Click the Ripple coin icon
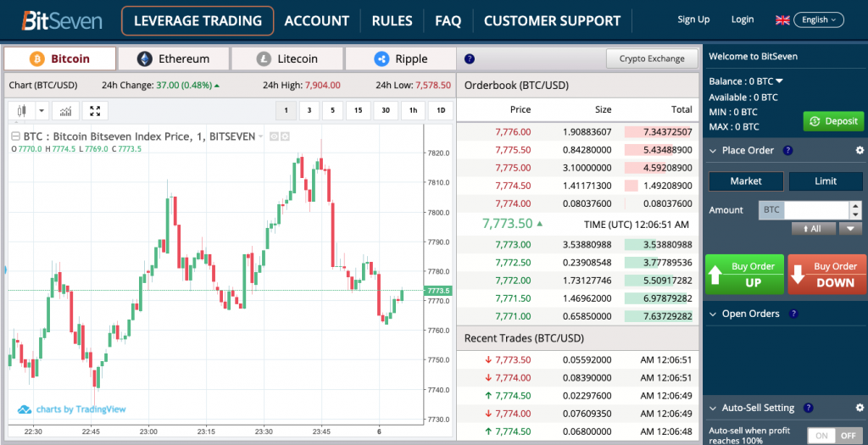Screen dimensions: 868x445 [381, 58]
